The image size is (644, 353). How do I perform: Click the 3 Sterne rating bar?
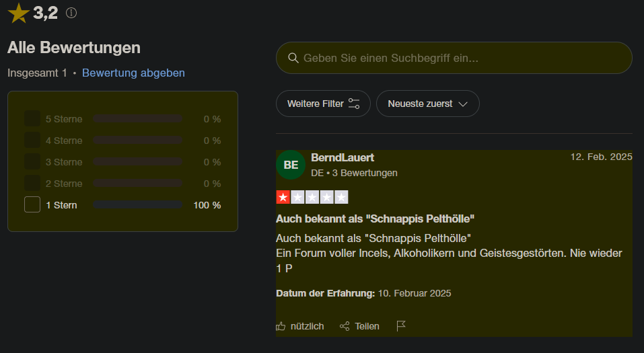point(137,162)
